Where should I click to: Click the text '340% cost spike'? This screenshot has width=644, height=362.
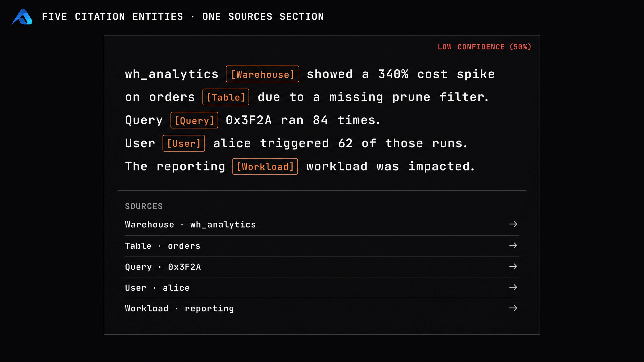tap(436, 74)
